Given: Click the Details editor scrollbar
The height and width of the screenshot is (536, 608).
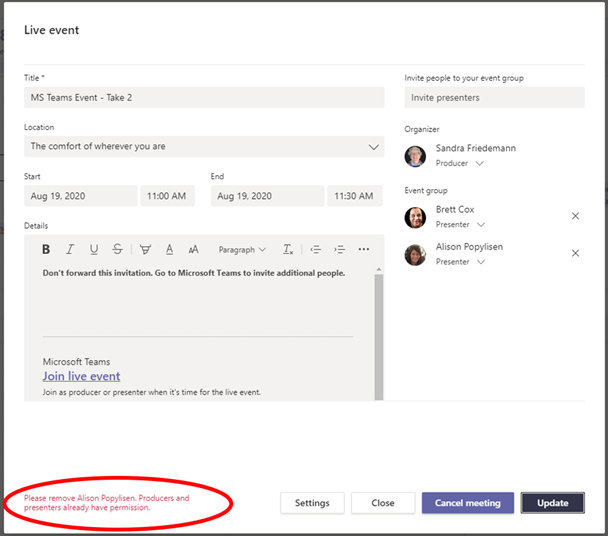Looking at the screenshot, I should [x=379, y=337].
